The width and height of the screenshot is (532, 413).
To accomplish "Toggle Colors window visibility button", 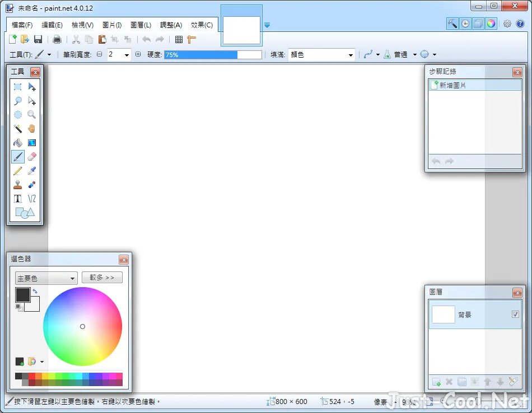I will 491,24.
